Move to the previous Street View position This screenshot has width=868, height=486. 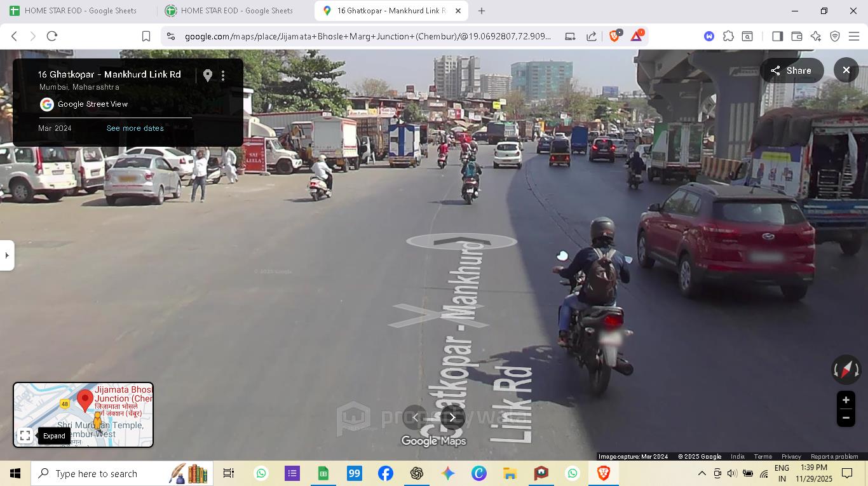click(416, 417)
